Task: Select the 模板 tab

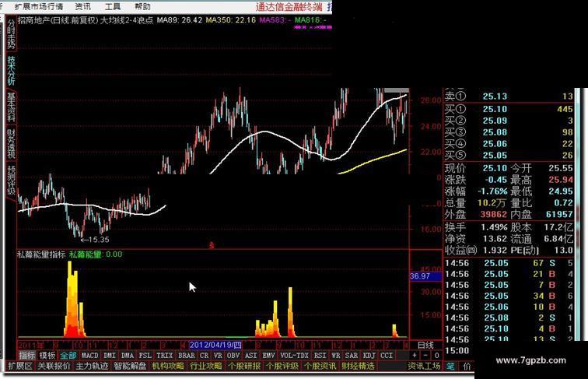Action: click(47, 355)
